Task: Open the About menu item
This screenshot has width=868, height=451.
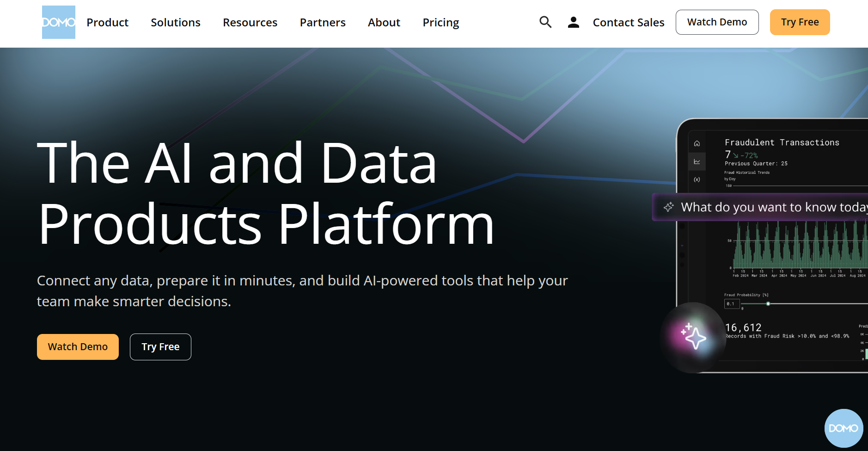Action: (384, 22)
